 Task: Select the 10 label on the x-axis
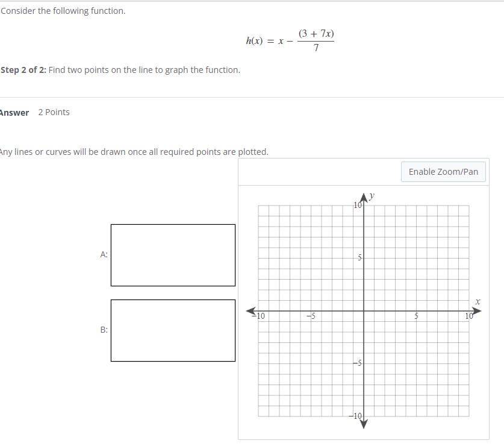pos(468,316)
